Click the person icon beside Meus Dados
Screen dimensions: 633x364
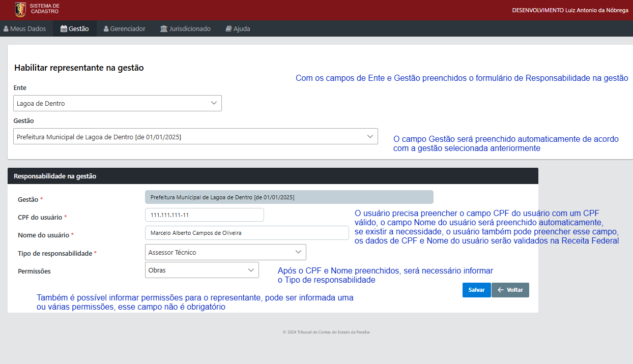pyautogui.click(x=6, y=29)
